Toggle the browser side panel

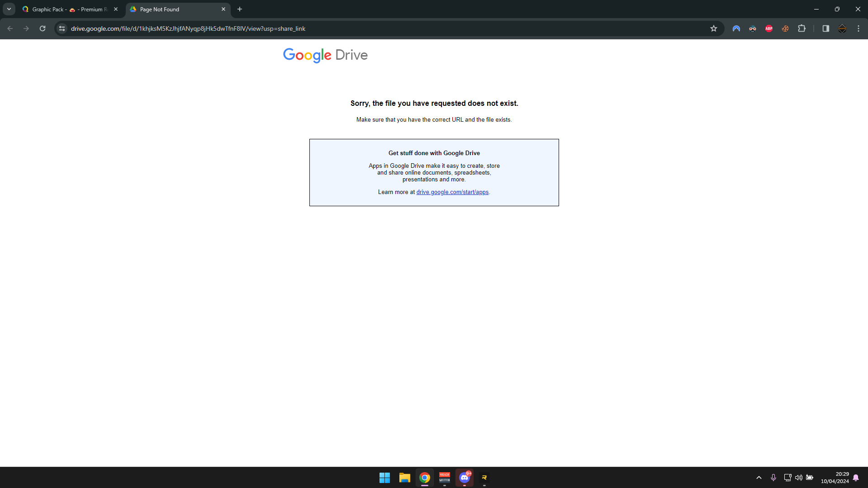(826, 28)
